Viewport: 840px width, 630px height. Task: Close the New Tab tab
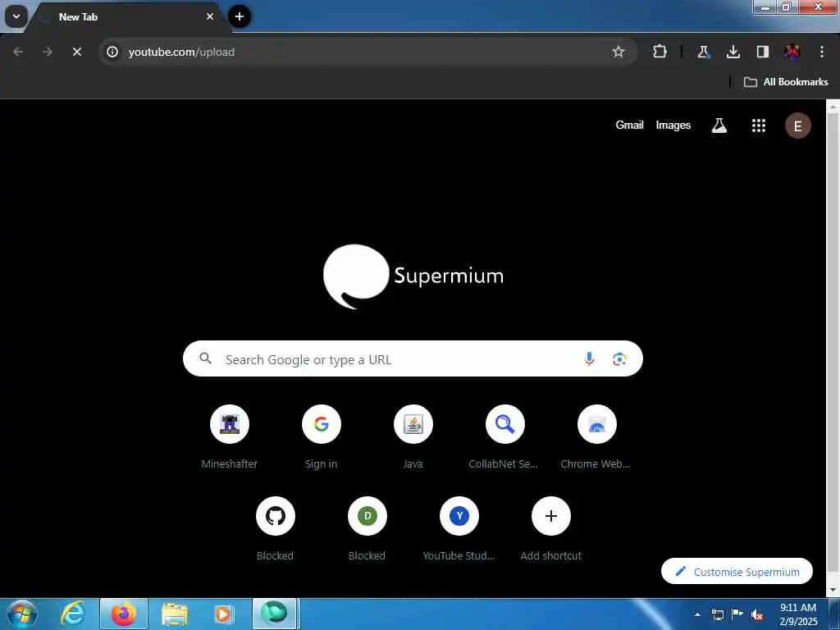tap(210, 16)
